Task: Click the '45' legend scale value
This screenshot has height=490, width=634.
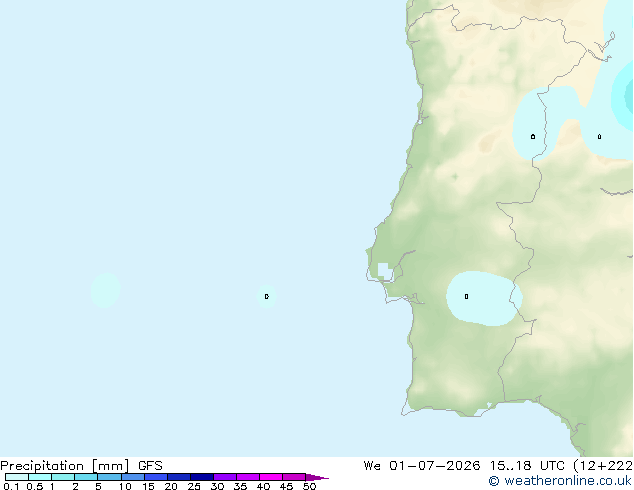Action: [286, 486]
